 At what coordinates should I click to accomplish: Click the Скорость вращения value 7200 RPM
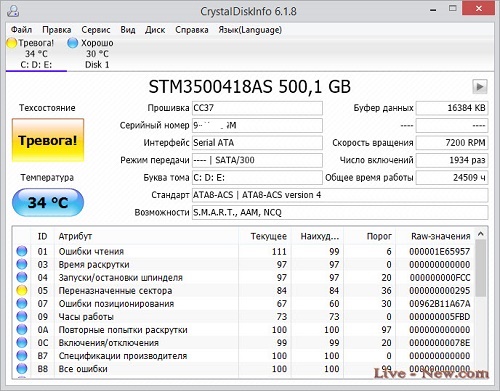(452, 143)
